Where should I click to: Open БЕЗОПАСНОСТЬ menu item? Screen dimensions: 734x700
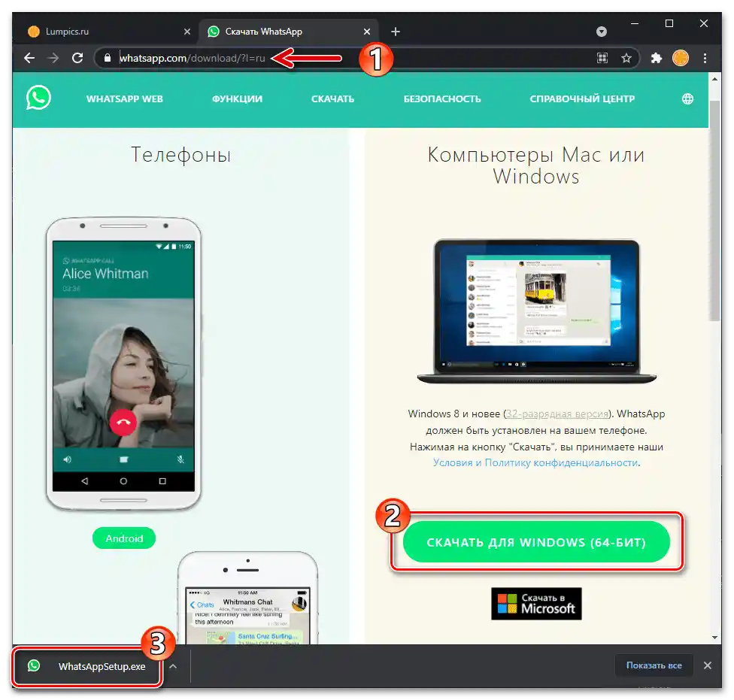(x=442, y=98)
